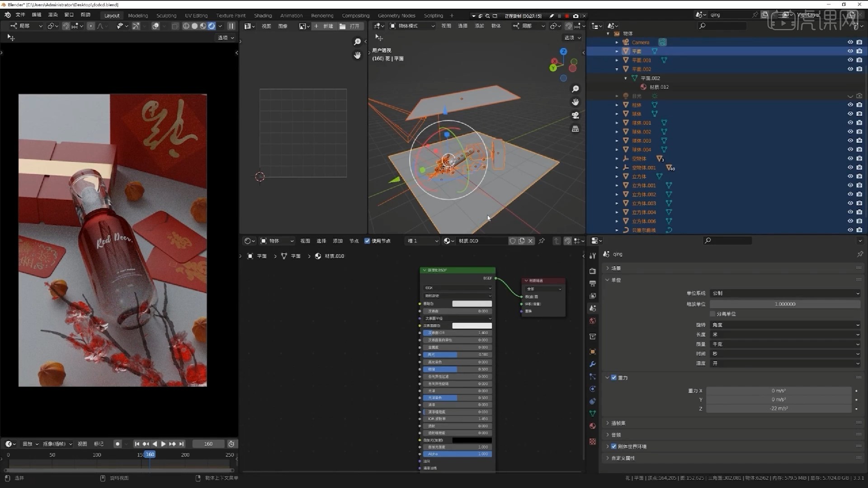868x488 pixels.
Task: Hide Camera with its eye icon in outliner
Action: tap(850, 42)
